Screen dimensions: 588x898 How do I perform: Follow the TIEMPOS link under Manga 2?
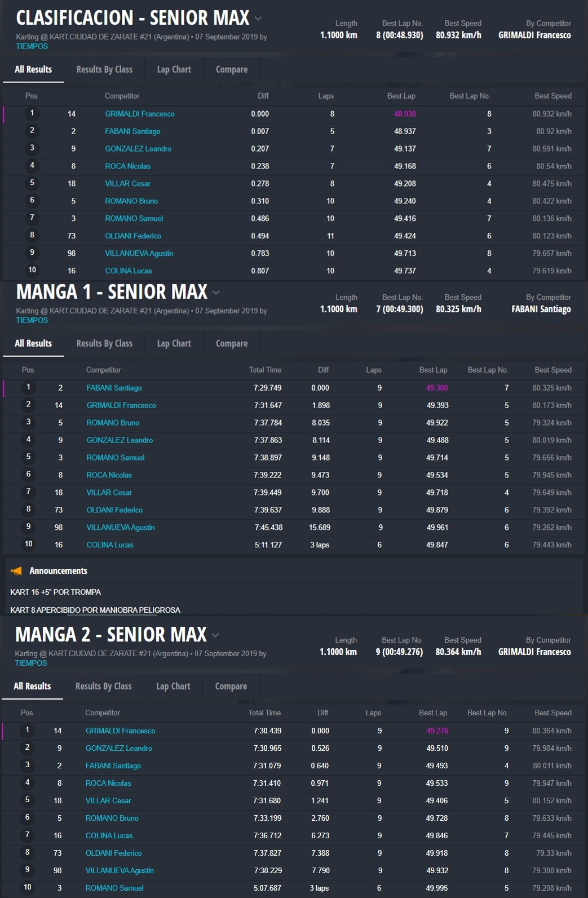click(x=31, y=663)
